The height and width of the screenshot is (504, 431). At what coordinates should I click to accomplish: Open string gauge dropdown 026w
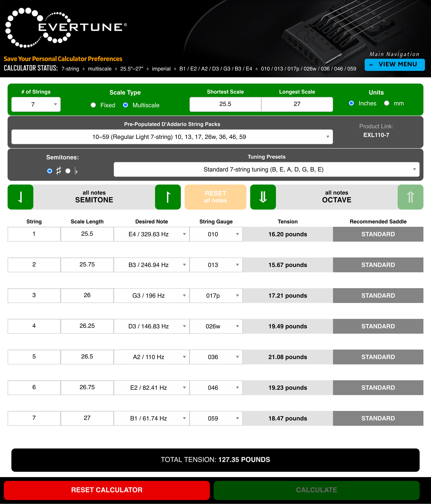point(216,326)
